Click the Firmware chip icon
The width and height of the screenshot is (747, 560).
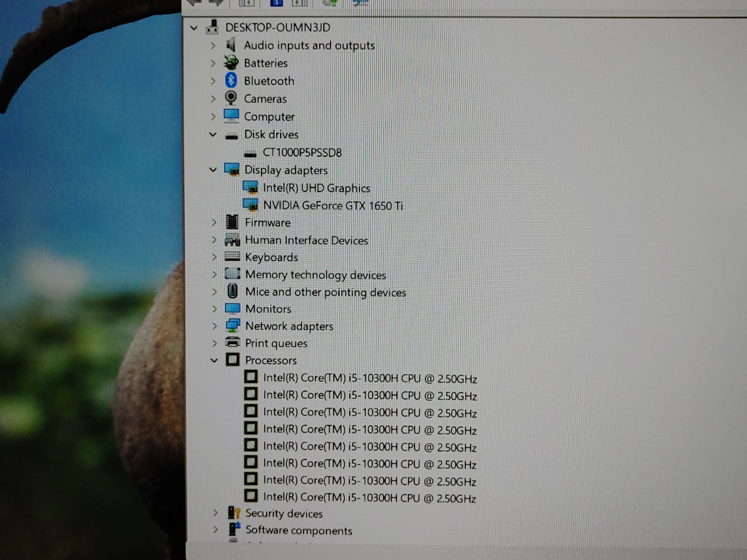[232, 222]
